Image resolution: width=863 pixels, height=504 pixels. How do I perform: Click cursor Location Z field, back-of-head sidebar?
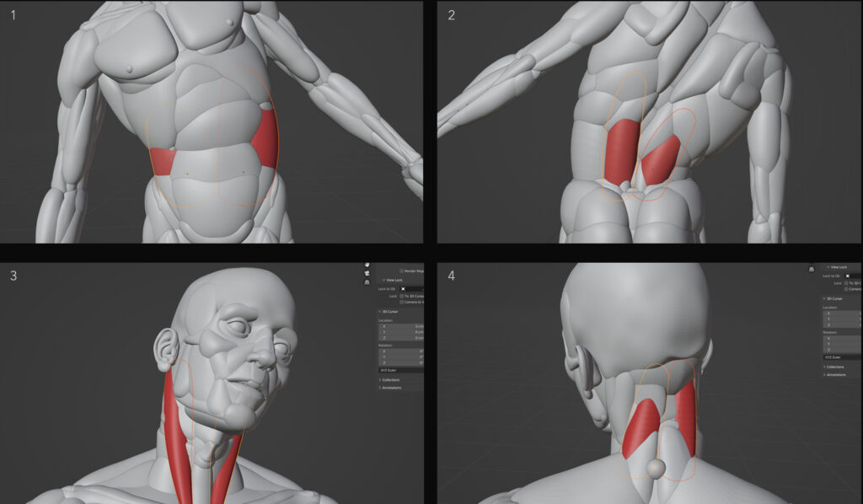843,325
